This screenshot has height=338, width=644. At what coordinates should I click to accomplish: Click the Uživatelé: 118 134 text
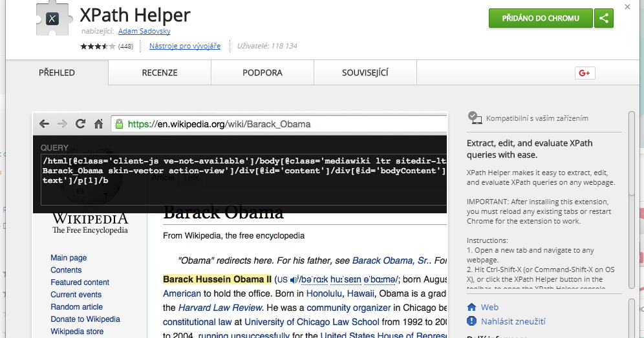click(x=267, y=46)
